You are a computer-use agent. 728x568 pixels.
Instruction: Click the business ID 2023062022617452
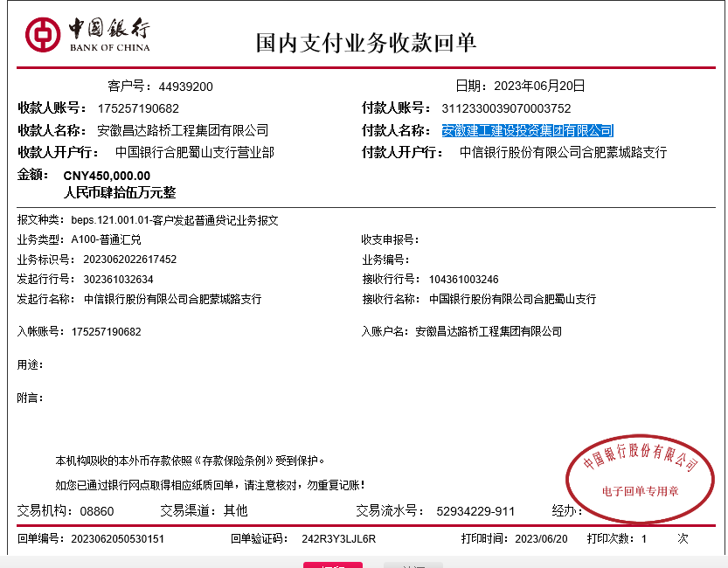tap(130, 260)
